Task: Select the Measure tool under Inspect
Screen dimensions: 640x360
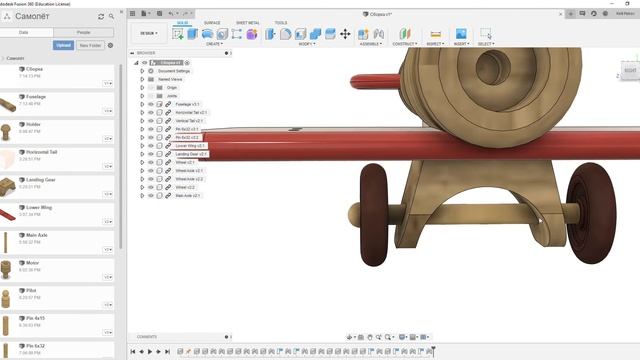Action: 436,34
